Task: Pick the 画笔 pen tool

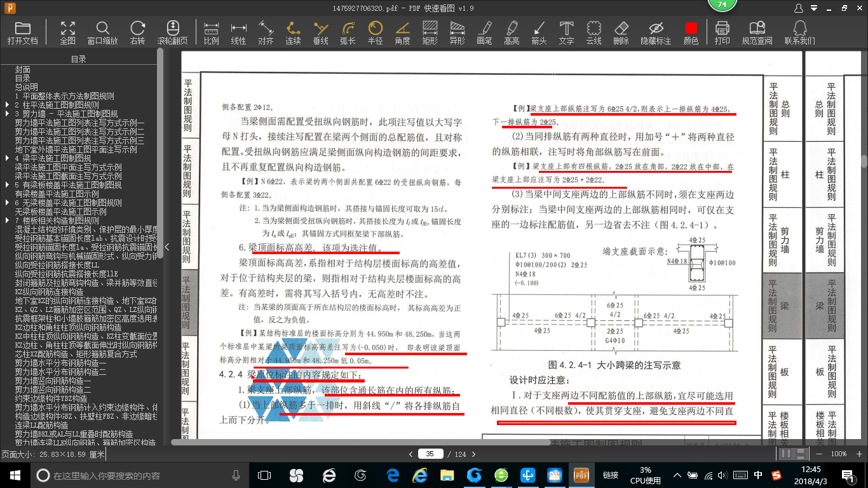Action: pyautogui.click(x=485, y=32)
